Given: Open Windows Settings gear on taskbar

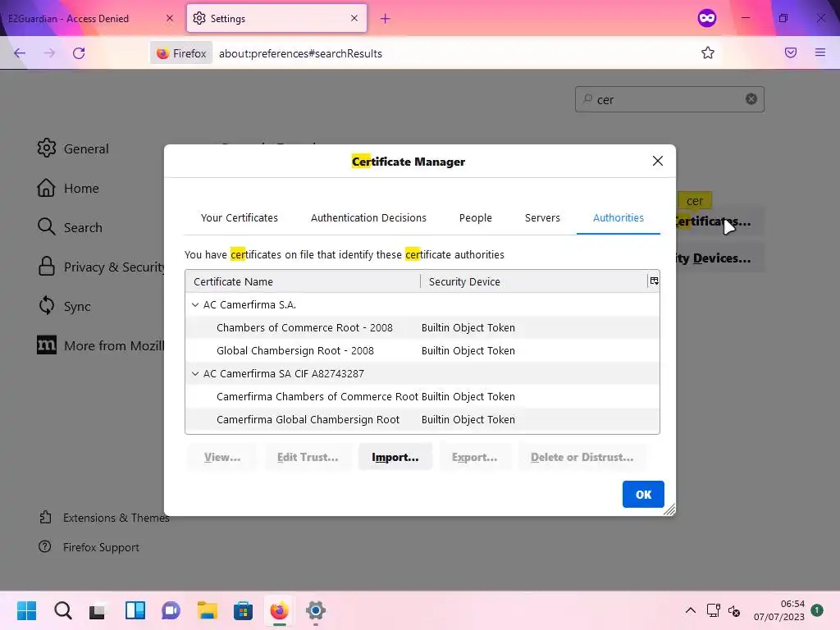Looking at the screenshot, I should (316, 610).
